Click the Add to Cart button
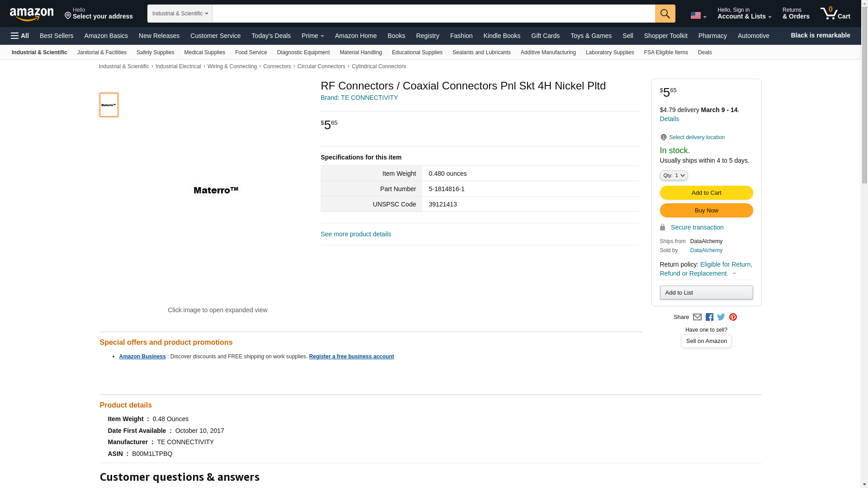Viewport: 868px width, 488px height. tap(706, 193)
